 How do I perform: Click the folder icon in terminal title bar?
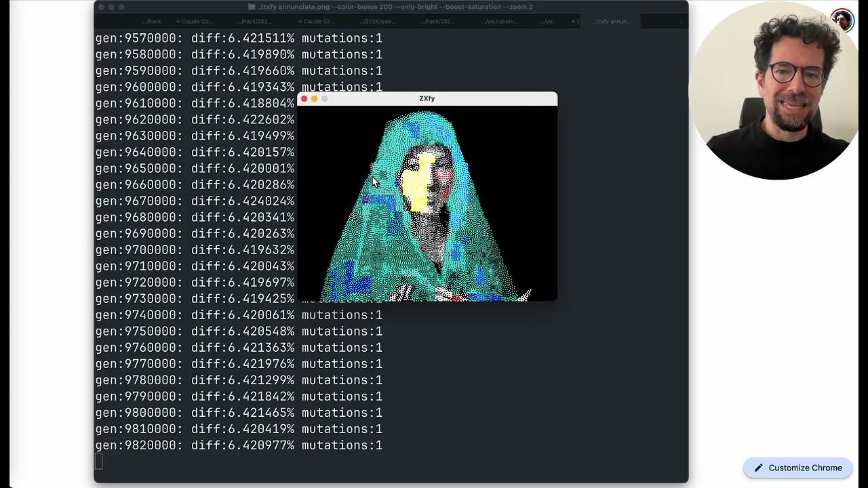pyautogui.click(x=252, y=7)
